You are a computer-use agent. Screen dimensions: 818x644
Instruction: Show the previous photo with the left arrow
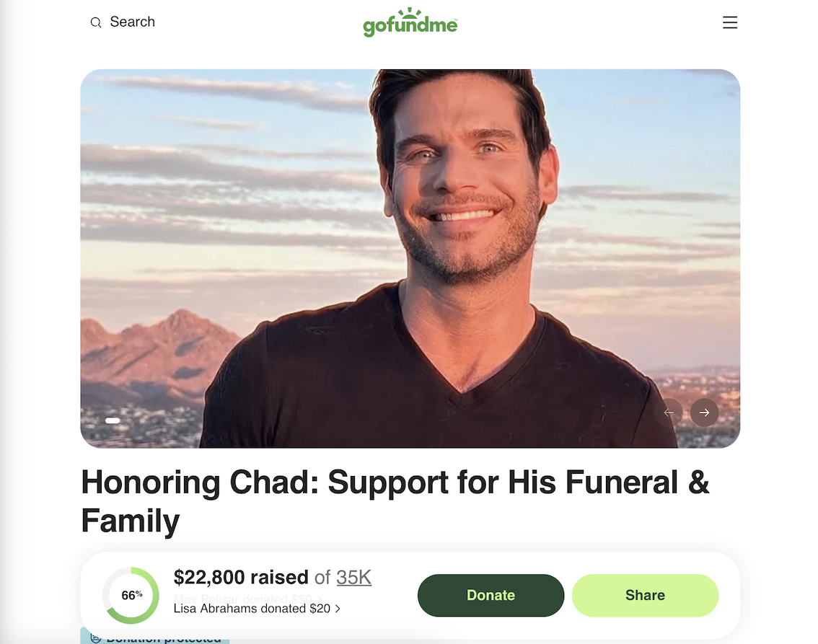point(669,413)
